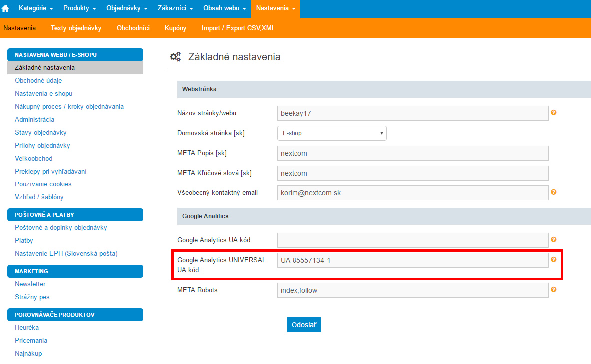The image size is (591, 364).
Task: Open Obchodné údaje in sidebar
Action: [38, 80]
